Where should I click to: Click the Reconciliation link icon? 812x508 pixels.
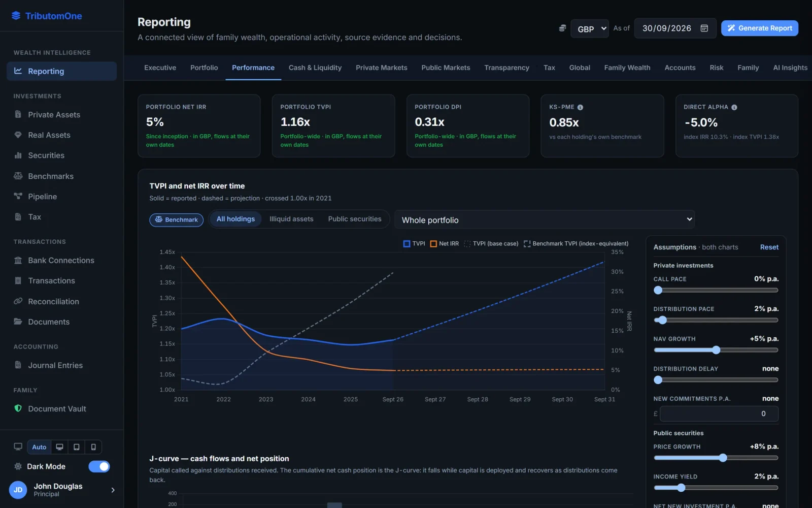tap(18, 301)
